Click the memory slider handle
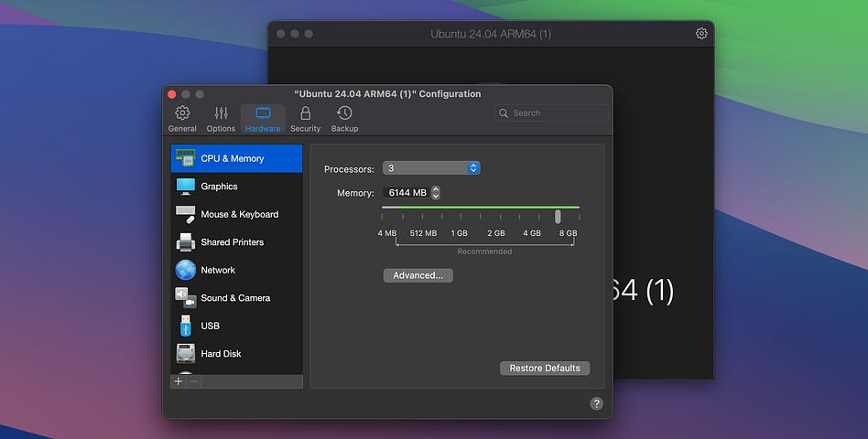 pos(558,216)
